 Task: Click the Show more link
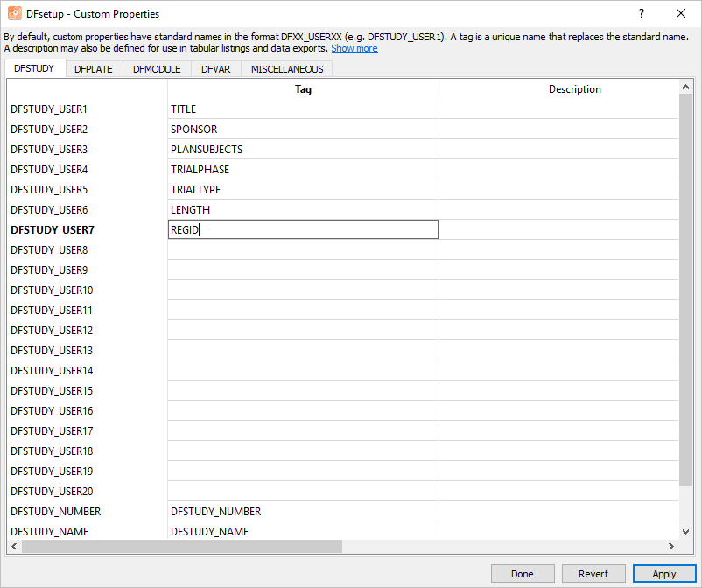(x=355, y=48)
